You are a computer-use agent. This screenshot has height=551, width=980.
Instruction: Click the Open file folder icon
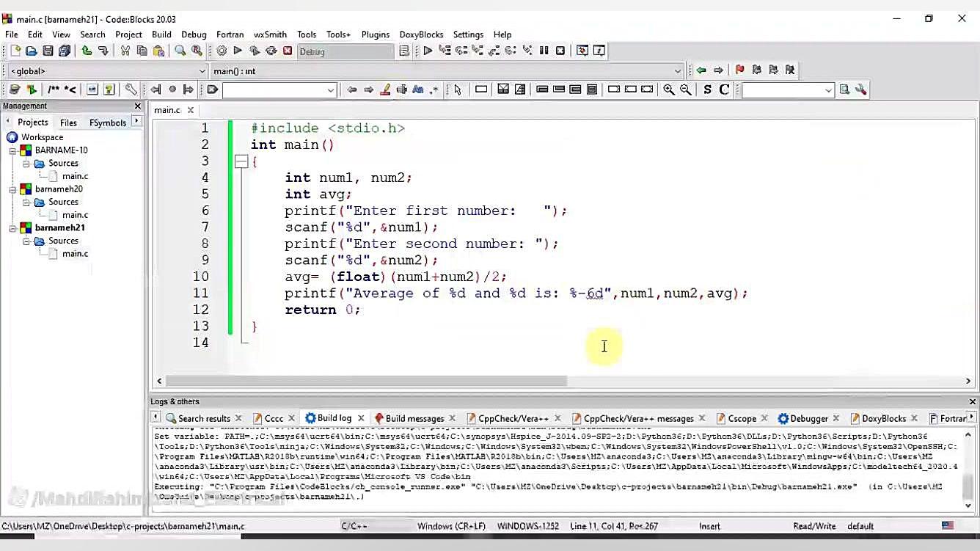(31, 51)
